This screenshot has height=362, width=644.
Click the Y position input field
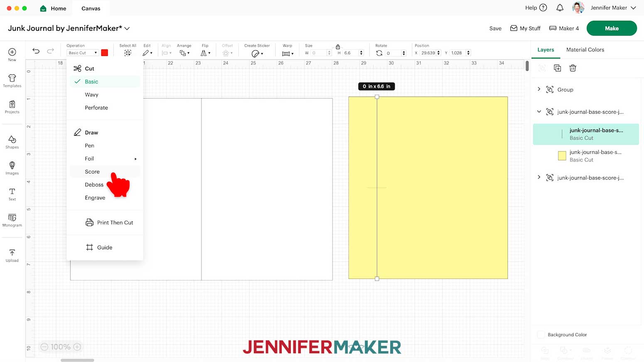pyautogui.click(x=457, y=53)
